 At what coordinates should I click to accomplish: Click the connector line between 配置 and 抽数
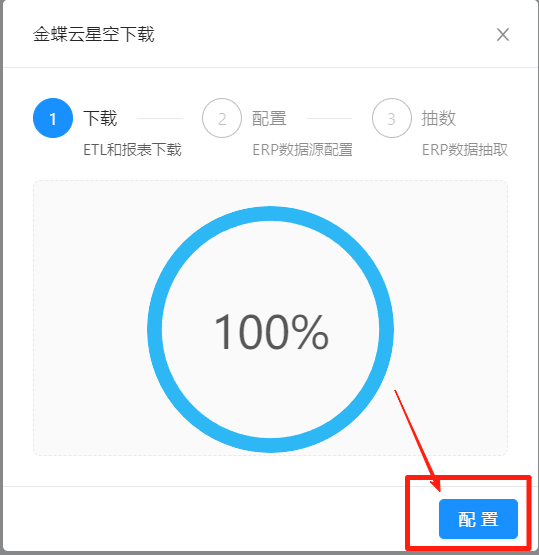click(329, 119)
